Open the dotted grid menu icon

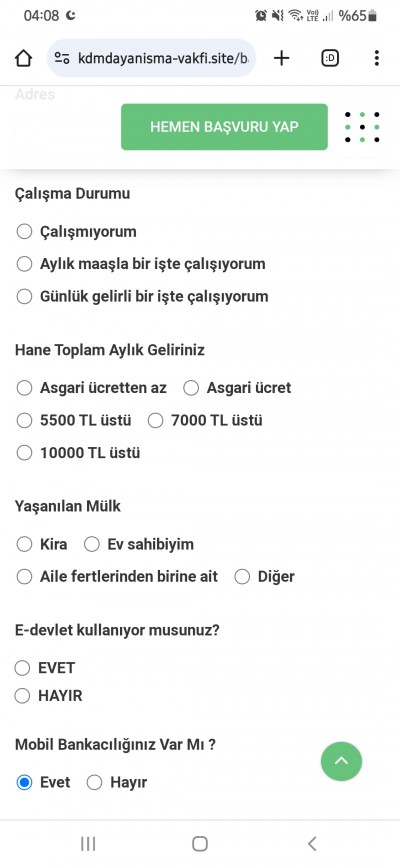click(x=362, y=127)
